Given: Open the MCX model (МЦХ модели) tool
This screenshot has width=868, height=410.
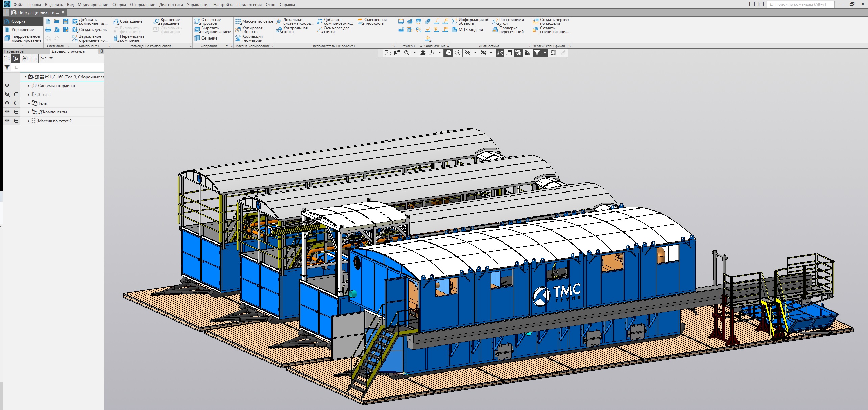Looking at the screenshot, I should [x=455, y=30].
